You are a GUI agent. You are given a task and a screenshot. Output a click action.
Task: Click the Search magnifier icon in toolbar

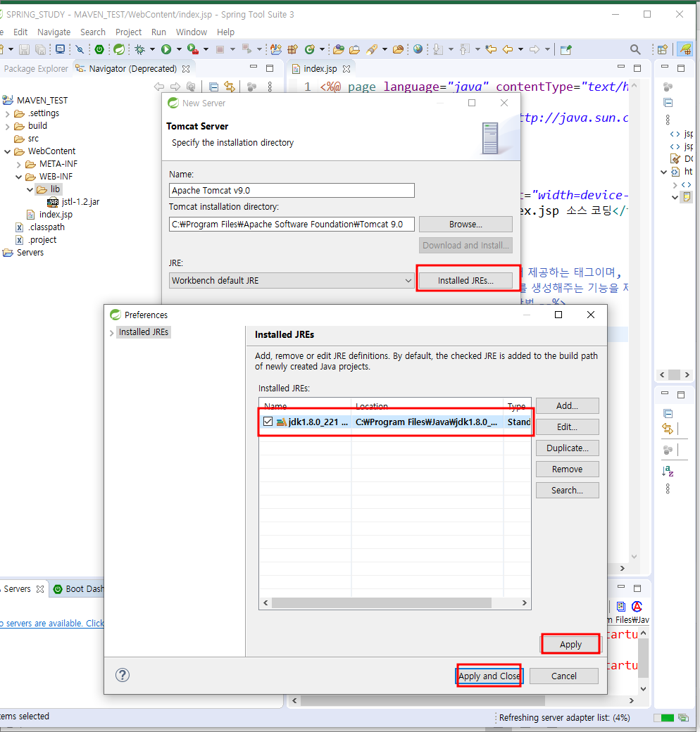click(x=635, y=49)
